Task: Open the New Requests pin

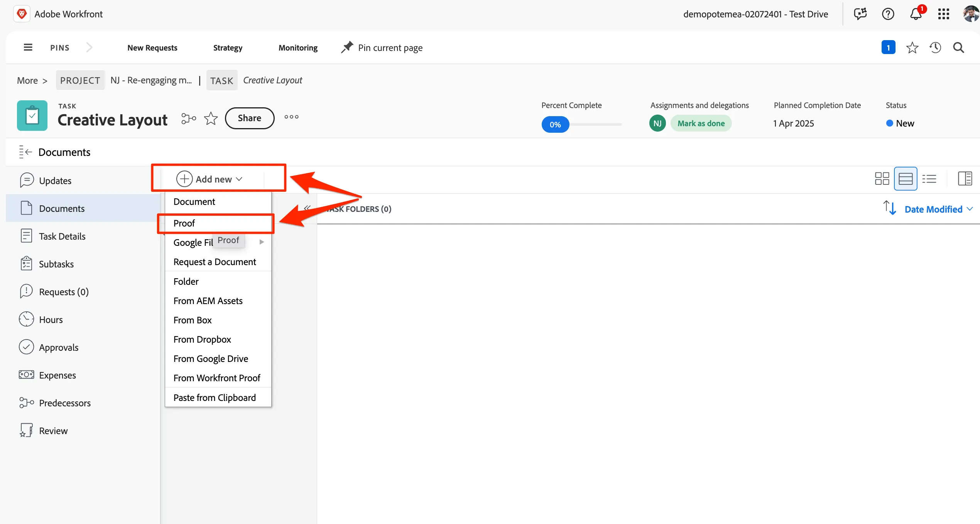Action: [x=152, y=48]
